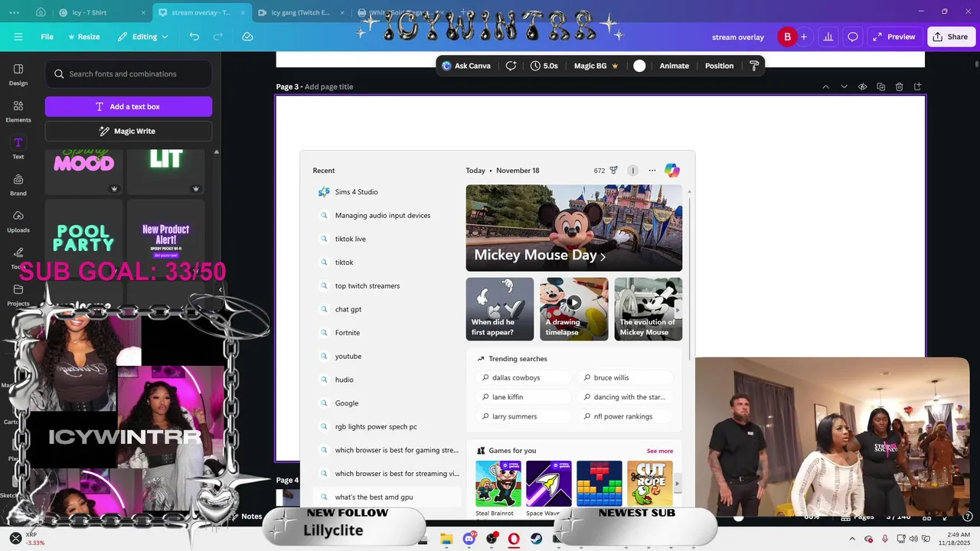The height and width of the screenshot is (551, 980).
Task: Open the Projects panel
Action: 18,295
